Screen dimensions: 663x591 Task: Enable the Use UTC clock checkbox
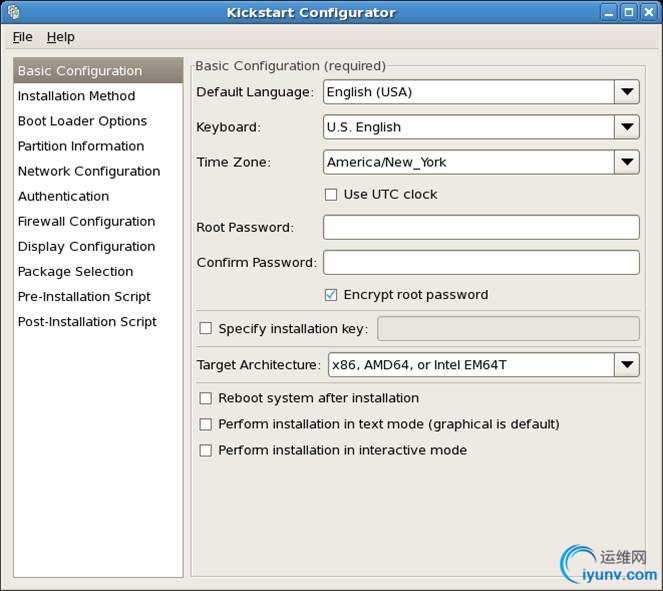[x=331, y=194]
